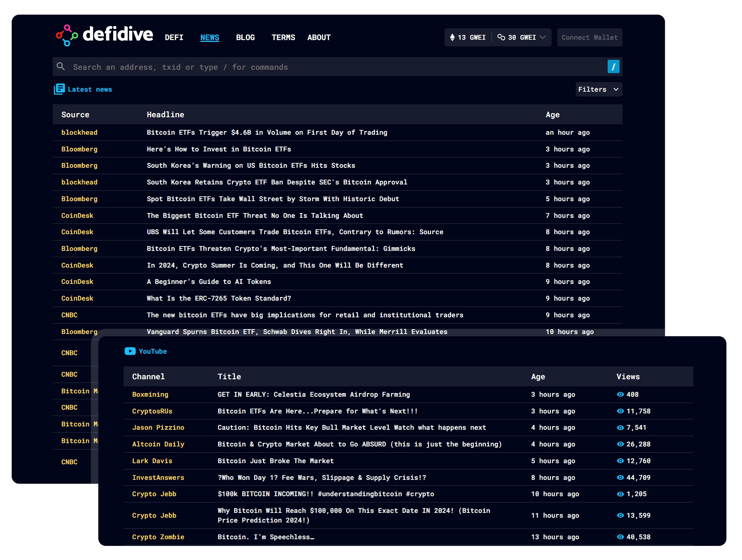
Task: Open the new bitcoin ETFs implications headline
Action: pyautogui.click(x=305, y=315)
